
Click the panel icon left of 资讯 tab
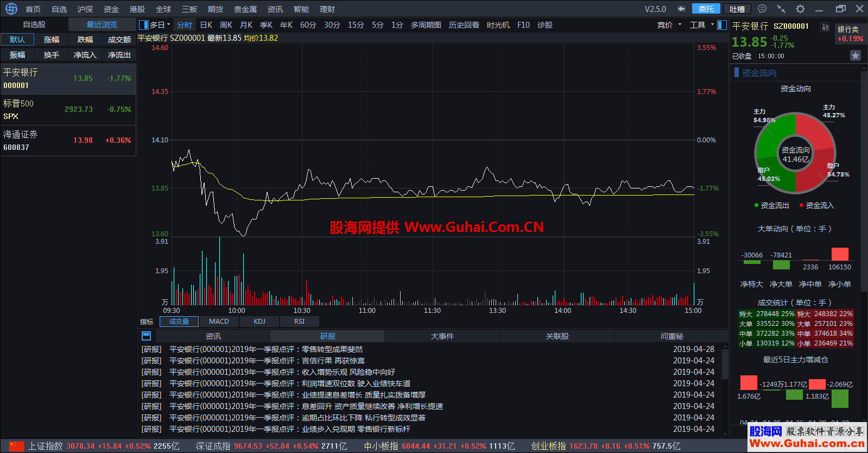(x=146, y=336)
